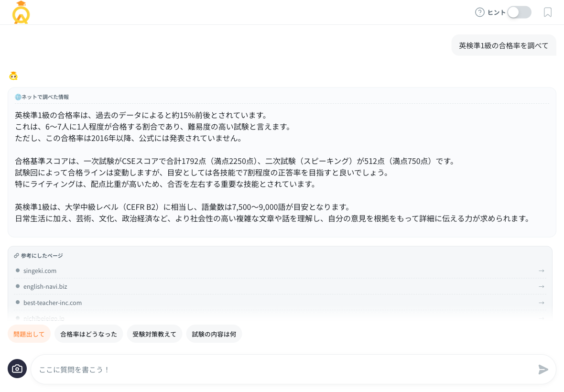Click the bookmark icon in the top bar

tap(547, 12)
